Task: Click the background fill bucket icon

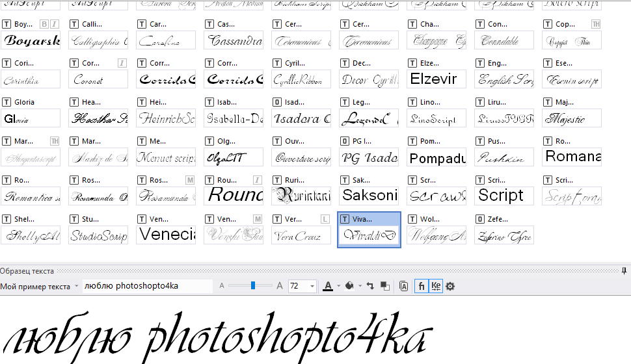Action: [x=348, y=286]
